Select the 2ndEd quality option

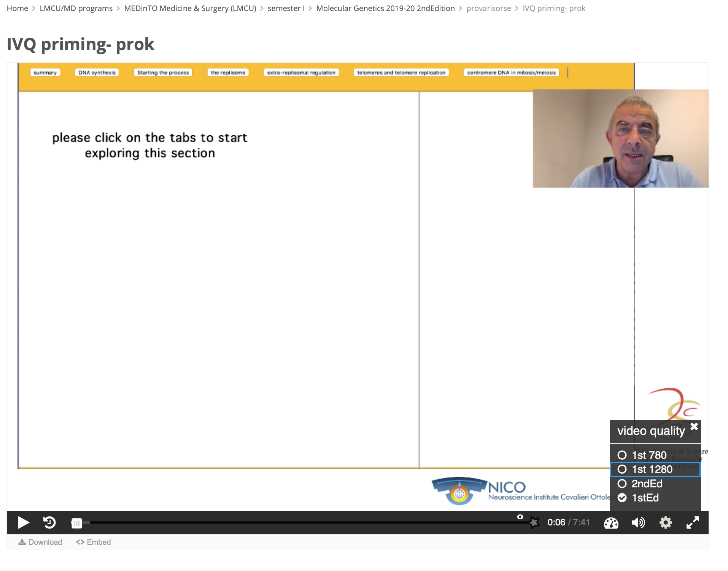coord(655,484)
